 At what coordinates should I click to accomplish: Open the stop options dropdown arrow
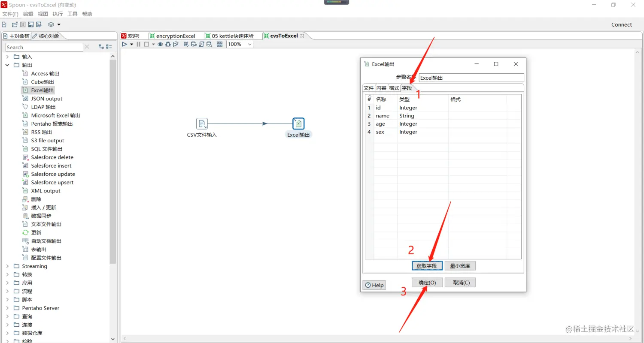[153, 44]
